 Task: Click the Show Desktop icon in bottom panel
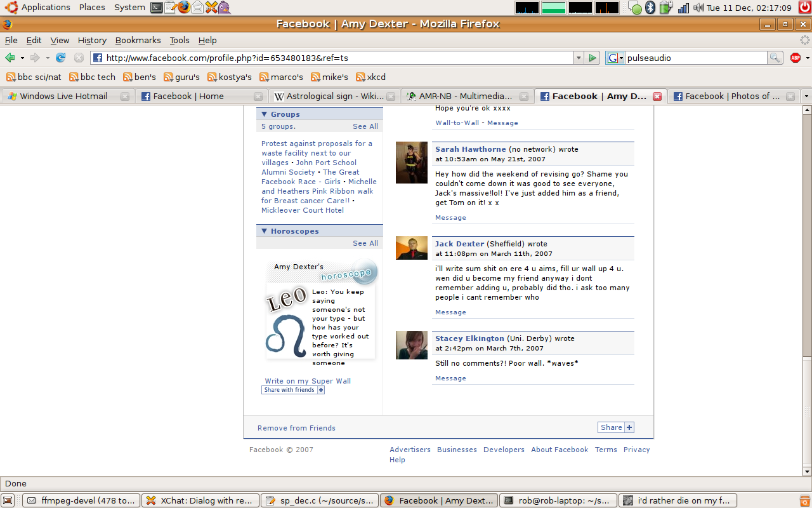click(x=8, y=500)
